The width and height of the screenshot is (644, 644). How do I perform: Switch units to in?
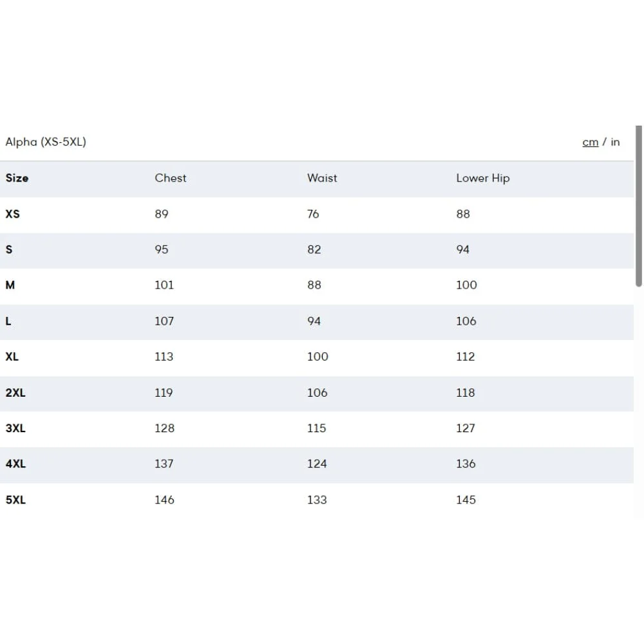tap(615, 142)
